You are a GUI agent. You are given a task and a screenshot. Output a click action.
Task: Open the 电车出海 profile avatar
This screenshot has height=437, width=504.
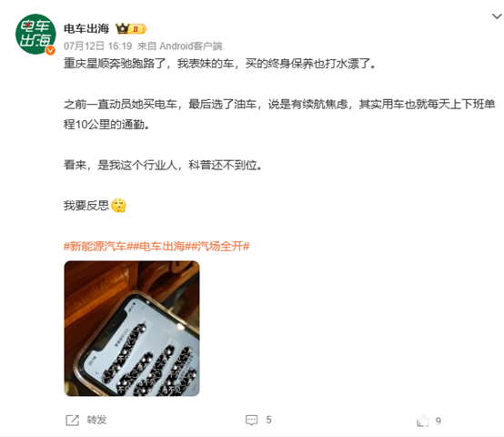(x=35, y=34)
